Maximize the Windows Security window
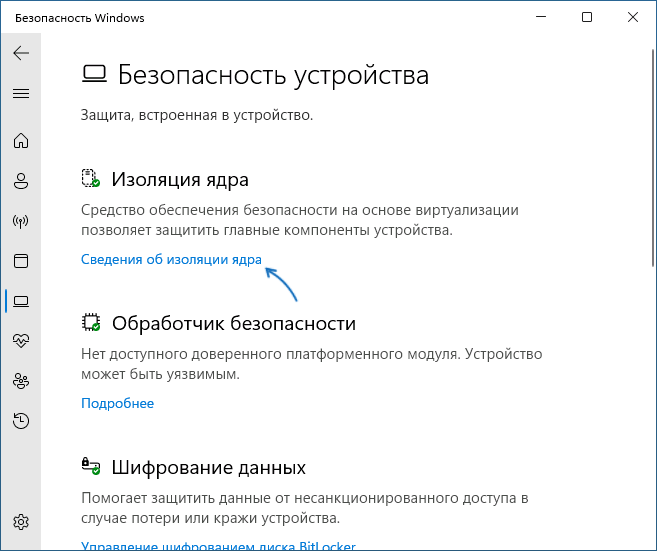This screenshot has width=657, height=551. (x=587, y=17)
